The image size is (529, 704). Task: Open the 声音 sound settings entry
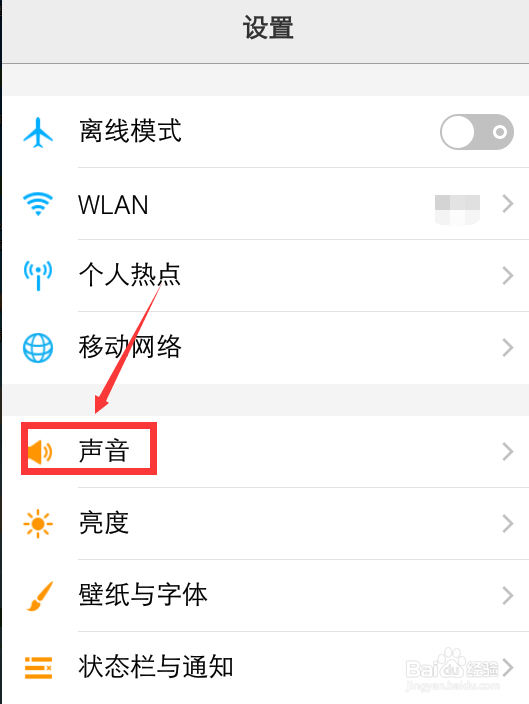tap(265, 452)
